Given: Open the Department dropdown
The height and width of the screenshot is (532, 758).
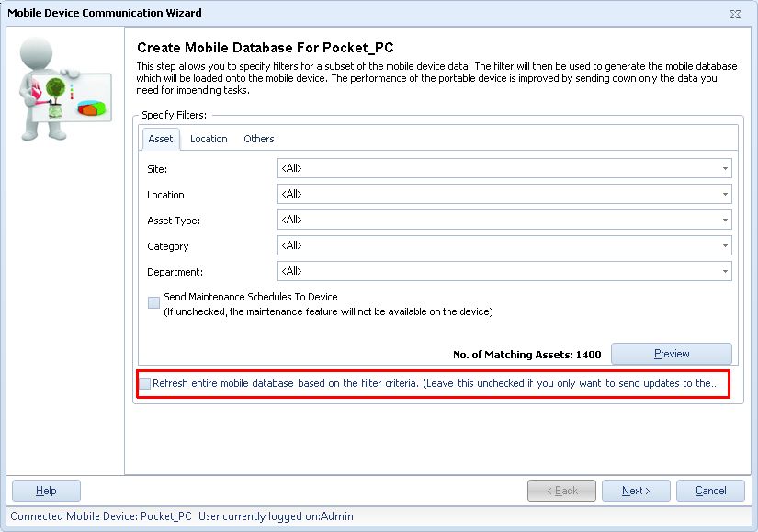Looking at the screenshot, I should coord(724,271).
